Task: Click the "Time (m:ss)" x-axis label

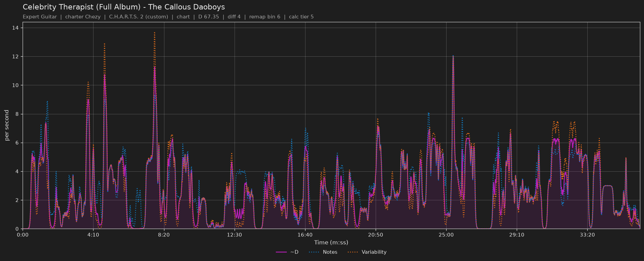Action: coord(331,242)
